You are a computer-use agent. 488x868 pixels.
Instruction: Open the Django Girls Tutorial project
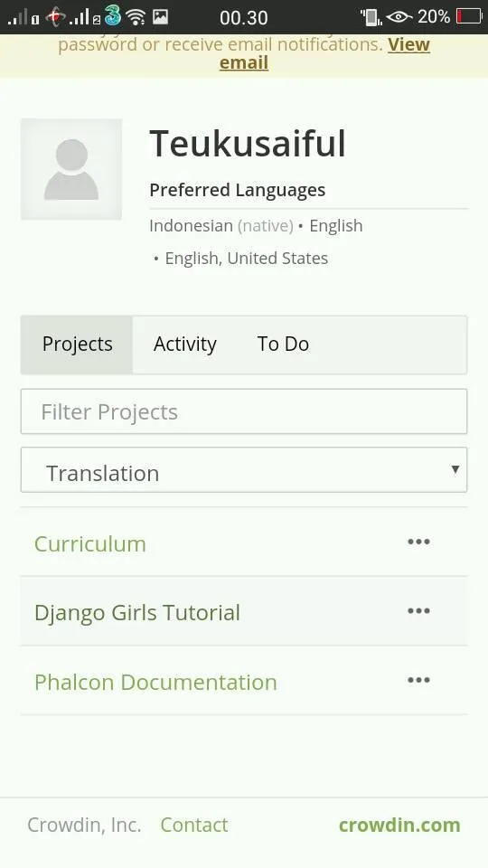(137, 613)
